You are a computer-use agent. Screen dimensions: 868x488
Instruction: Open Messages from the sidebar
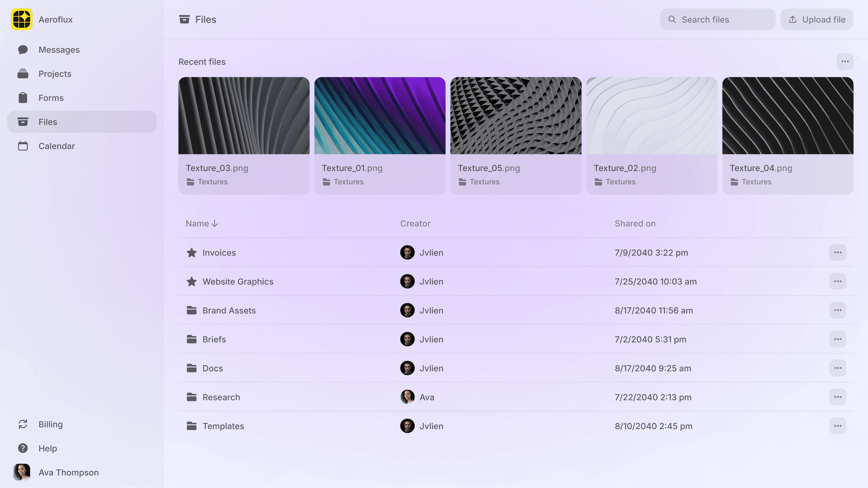(x=59, y=49)
